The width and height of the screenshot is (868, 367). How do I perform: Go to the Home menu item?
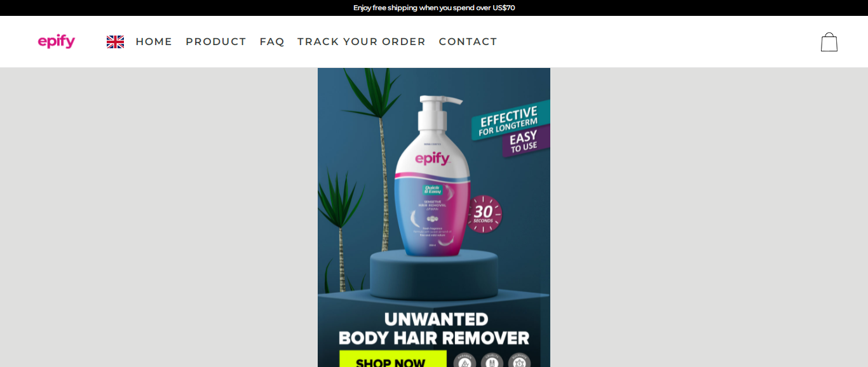(x=154, y=42)
